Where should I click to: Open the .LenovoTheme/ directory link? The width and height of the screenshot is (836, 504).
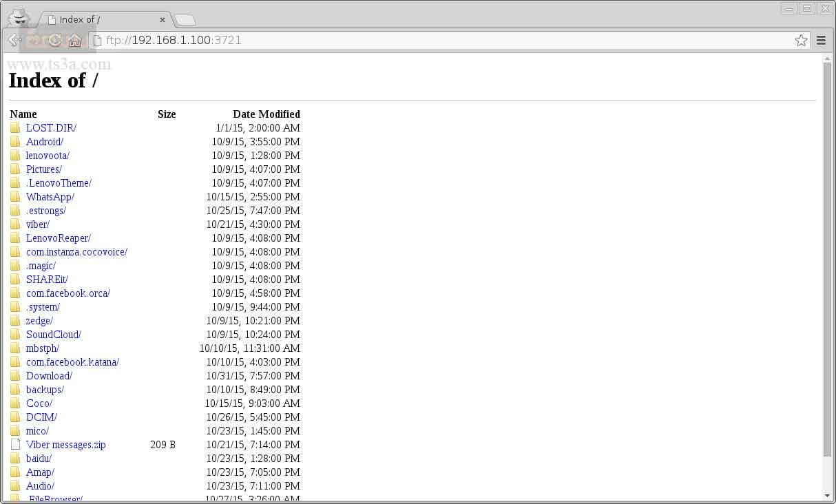pyautogui.click(x=59, y=183)
